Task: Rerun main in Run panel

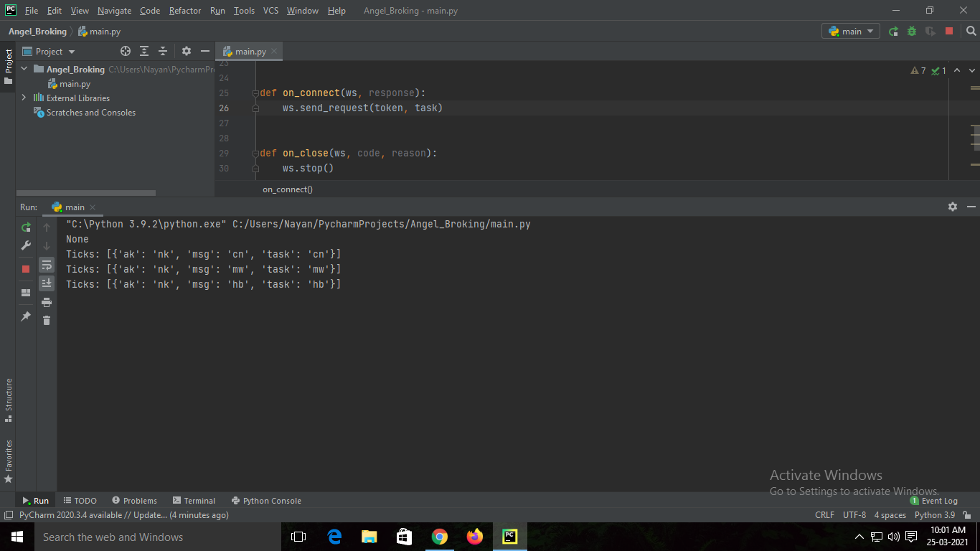Action: click(x=26, y=227)
